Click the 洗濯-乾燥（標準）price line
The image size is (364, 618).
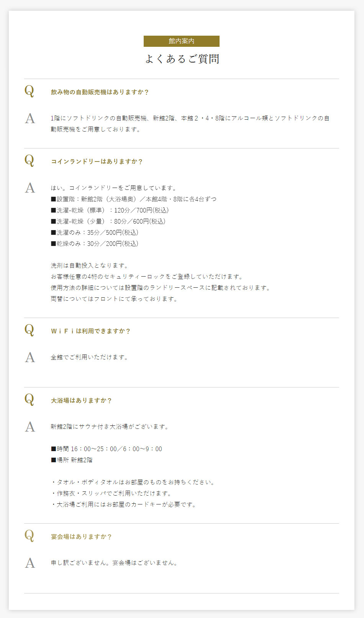tap(110, 210)
